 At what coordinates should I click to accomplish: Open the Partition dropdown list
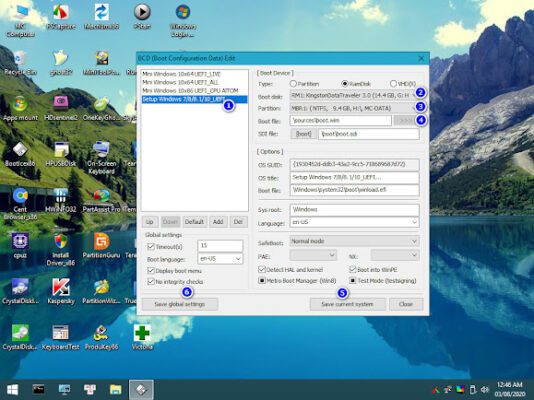354,108
